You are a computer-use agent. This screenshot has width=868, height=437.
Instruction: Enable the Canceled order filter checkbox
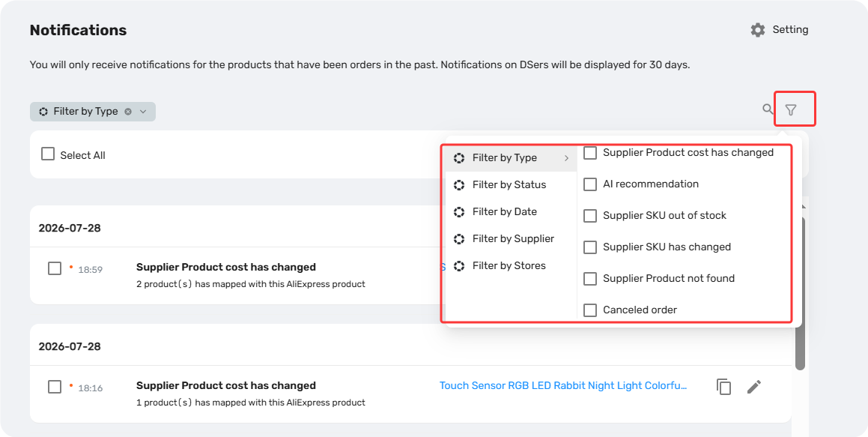tap(590, 310)
